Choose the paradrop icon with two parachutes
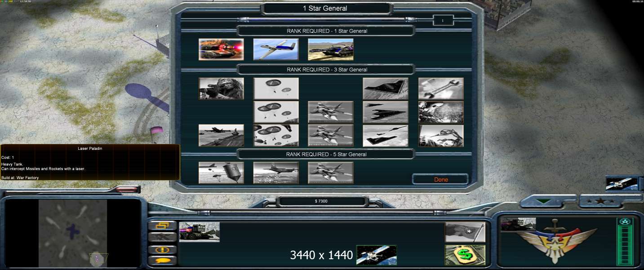Viewport: 644px width, 270px height. pos(276,89)
